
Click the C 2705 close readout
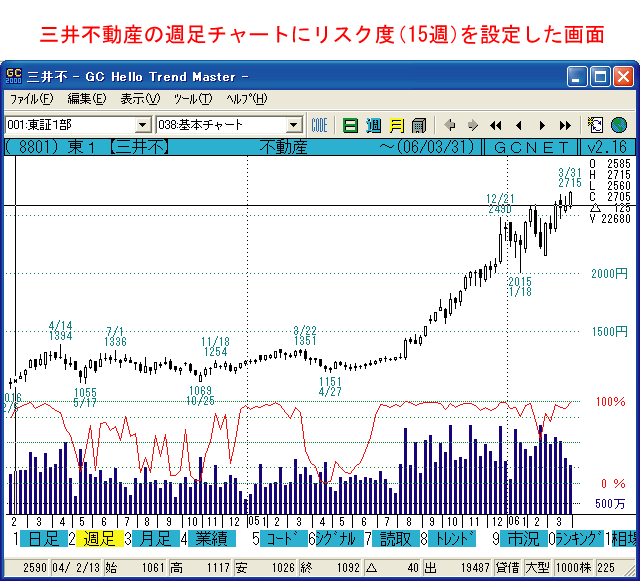click(x=610, y=197)
